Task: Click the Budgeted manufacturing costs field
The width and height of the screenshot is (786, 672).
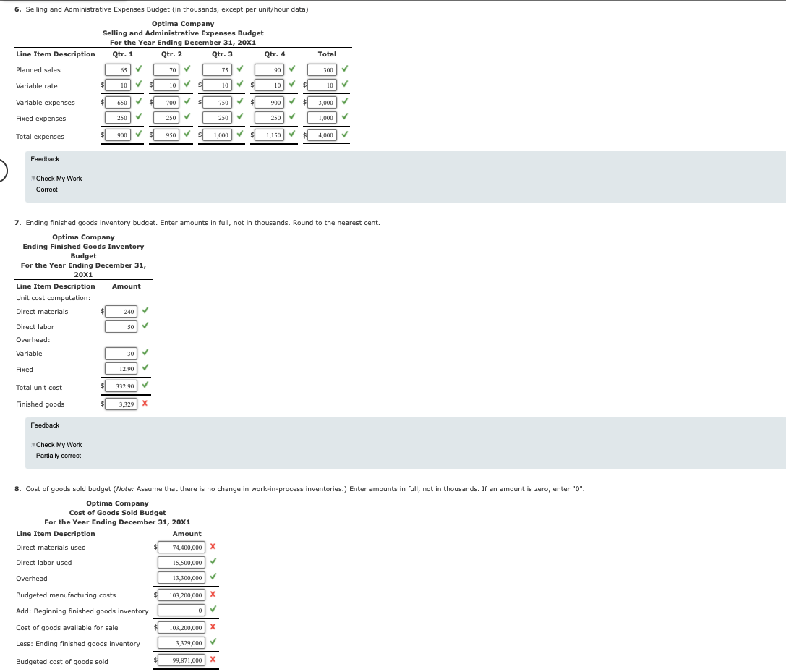Action: point(181,595)
